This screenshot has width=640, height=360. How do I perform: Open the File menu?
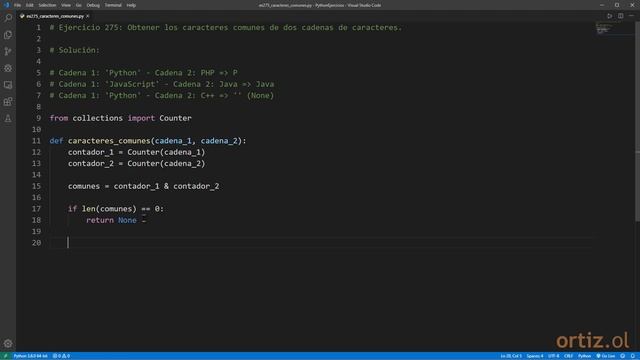click(x=17, y=5)
